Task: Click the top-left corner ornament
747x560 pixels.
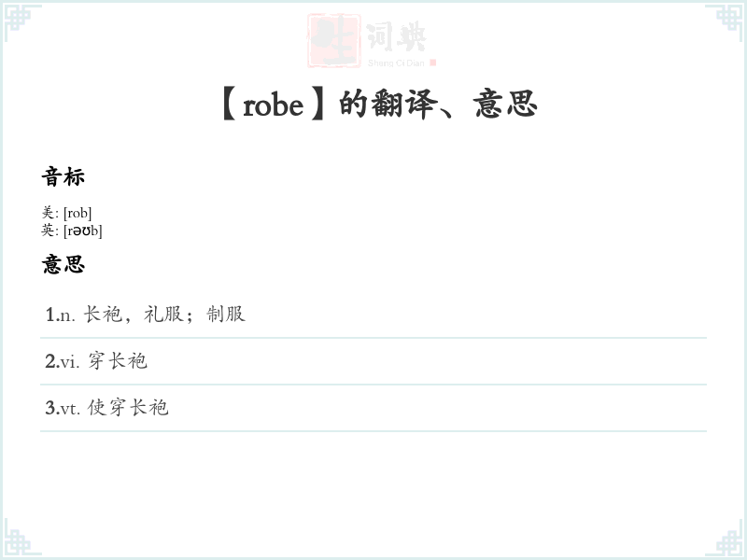Action: coord(21,22)
